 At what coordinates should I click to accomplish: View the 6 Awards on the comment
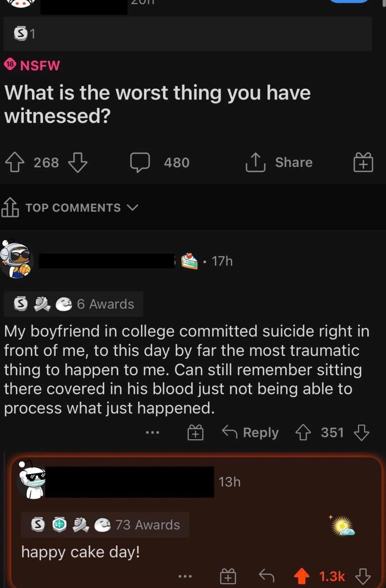click(74, 304)
